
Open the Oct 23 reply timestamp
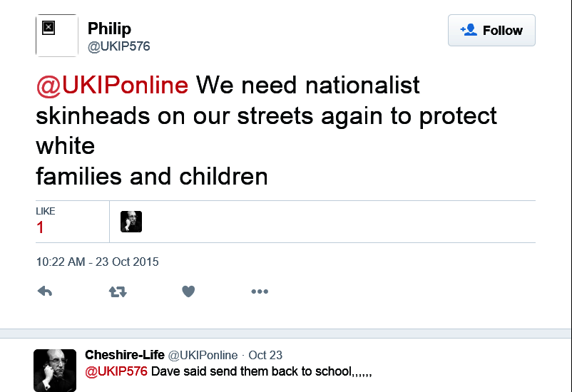coord(265,355)
